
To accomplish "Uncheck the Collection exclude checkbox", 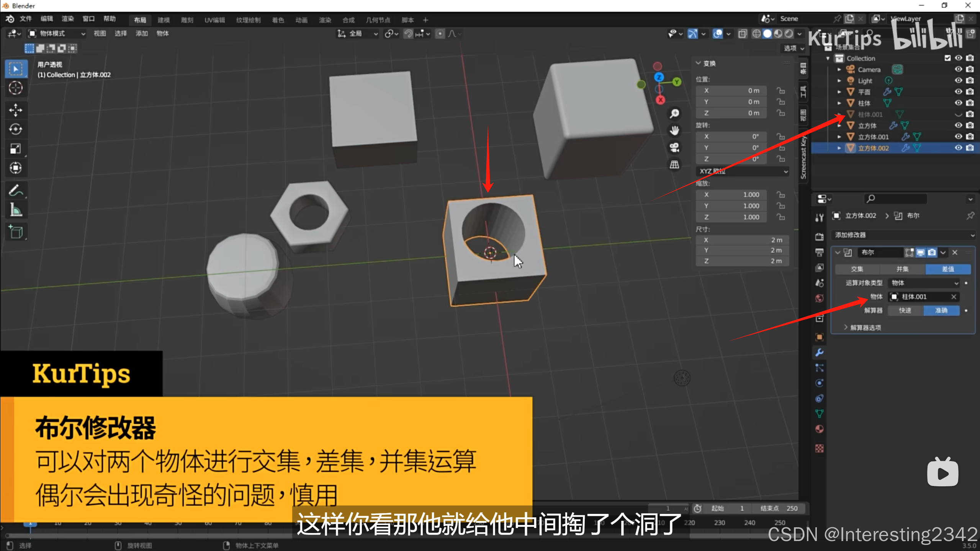I will pos(947,58).
